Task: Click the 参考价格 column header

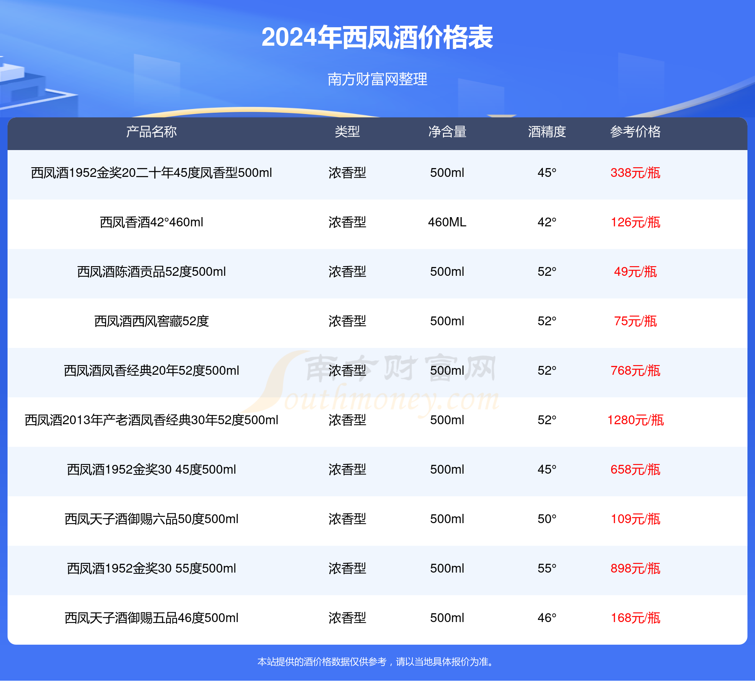Action: click(635, 132)
